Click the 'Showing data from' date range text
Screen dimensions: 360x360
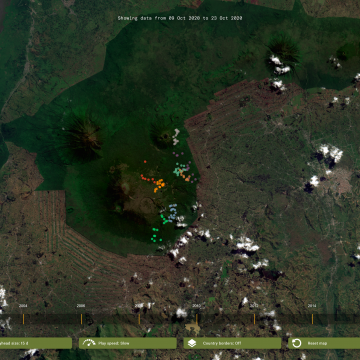180,18
